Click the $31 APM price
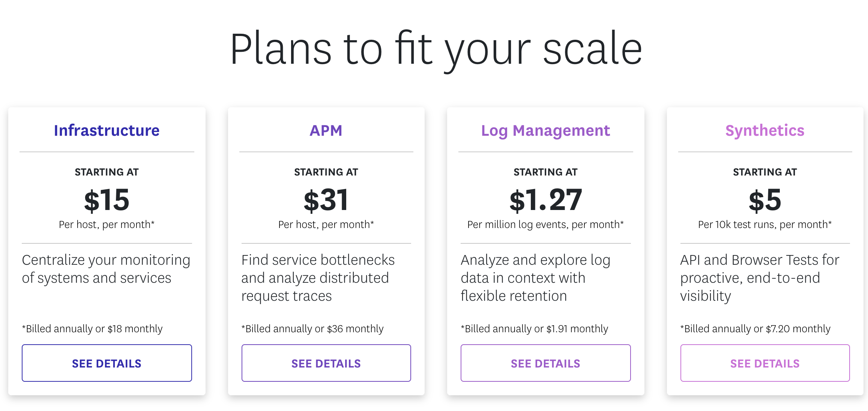The width and height of the screenshot is (868, 411). [x=326, y=200]
